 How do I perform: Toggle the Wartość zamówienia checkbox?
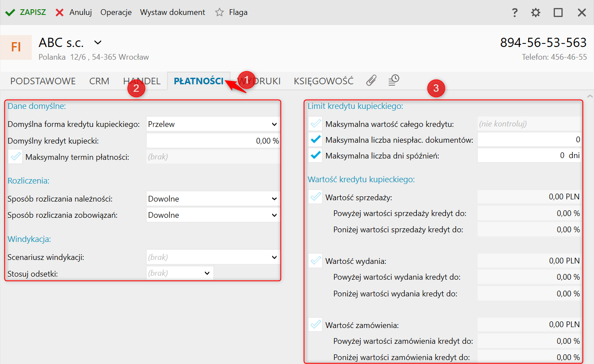coord(315,325)
